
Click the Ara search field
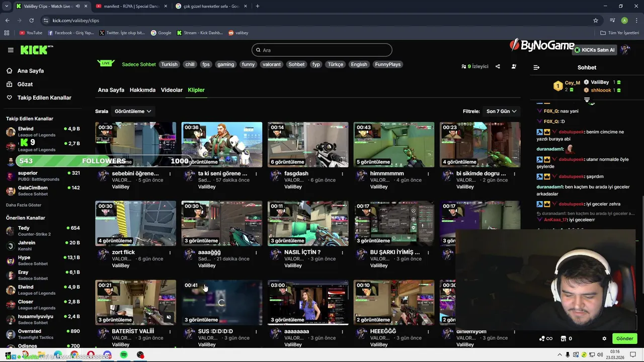tap(322, 50)
